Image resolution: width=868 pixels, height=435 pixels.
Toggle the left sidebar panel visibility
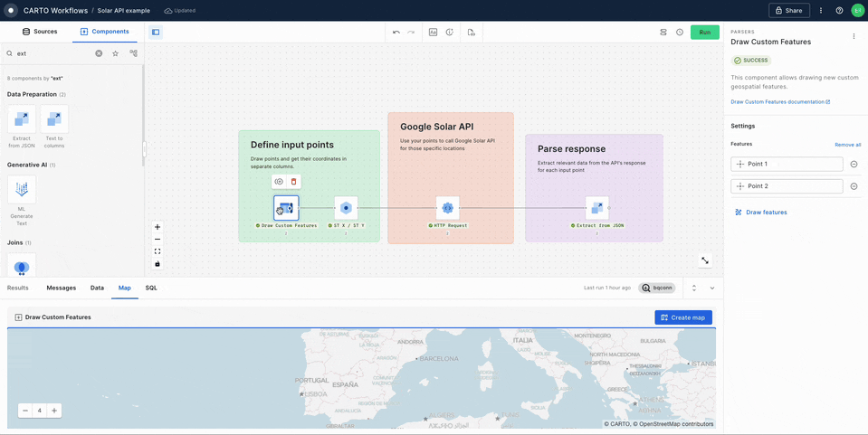pos(156,32)
